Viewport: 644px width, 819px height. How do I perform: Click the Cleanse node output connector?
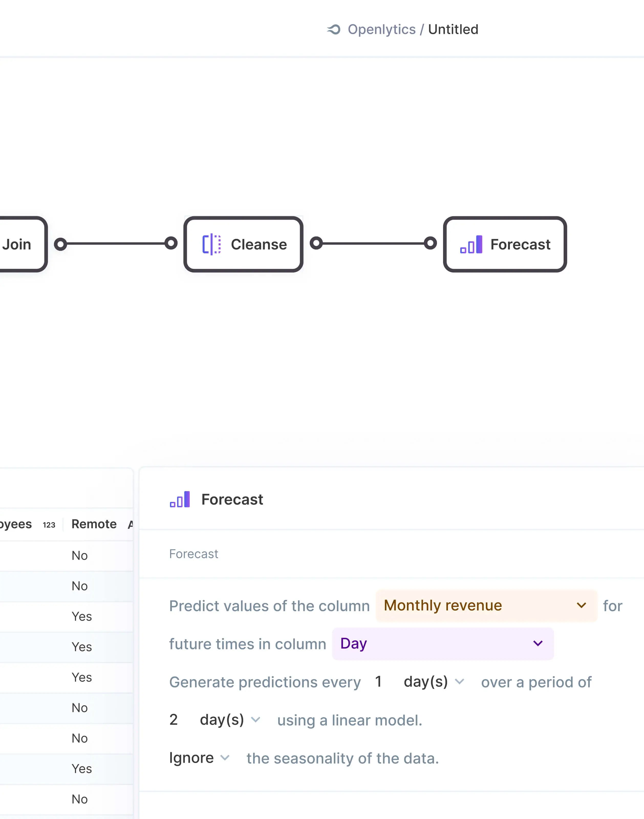tap(316, 243)
